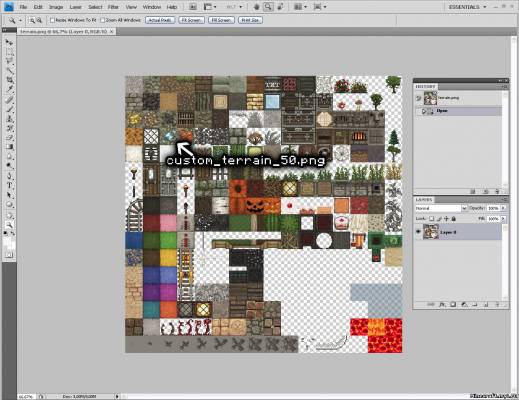
Task: Click the Quick Mask mode icon
Action: (9, 255)
